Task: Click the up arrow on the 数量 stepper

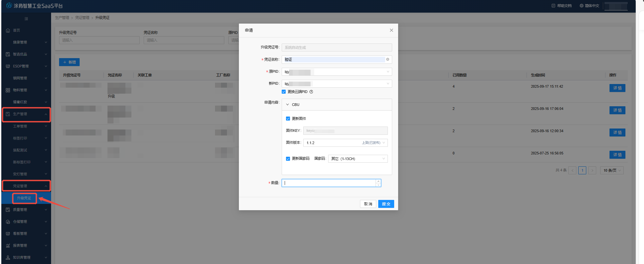Action: point(378,181)
